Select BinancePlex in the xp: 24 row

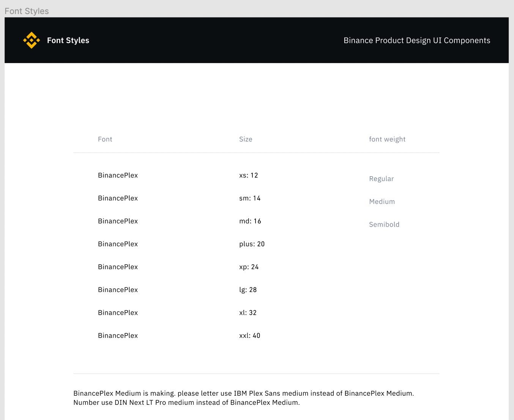(x=118, y=267)
